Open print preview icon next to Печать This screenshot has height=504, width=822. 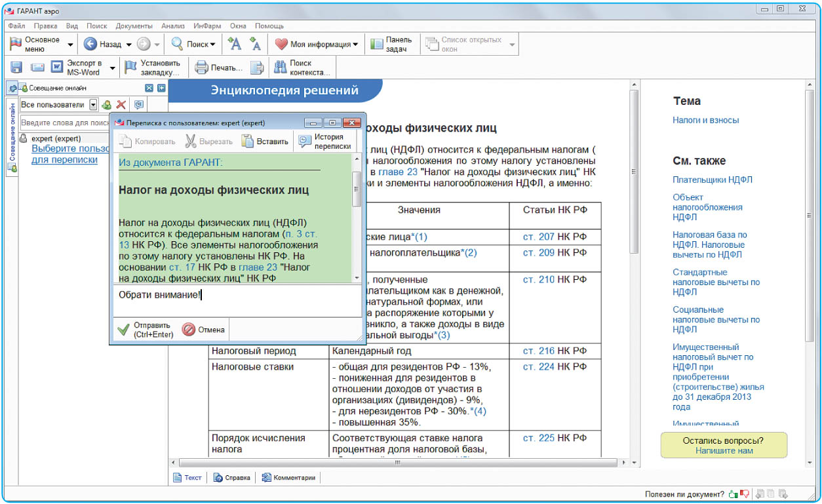(258, 68)
